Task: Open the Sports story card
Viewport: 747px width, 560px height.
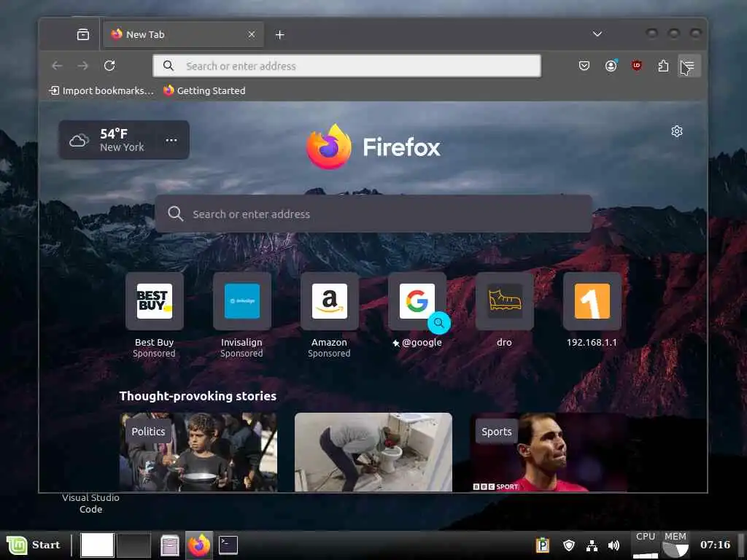Action: point(549,452)
